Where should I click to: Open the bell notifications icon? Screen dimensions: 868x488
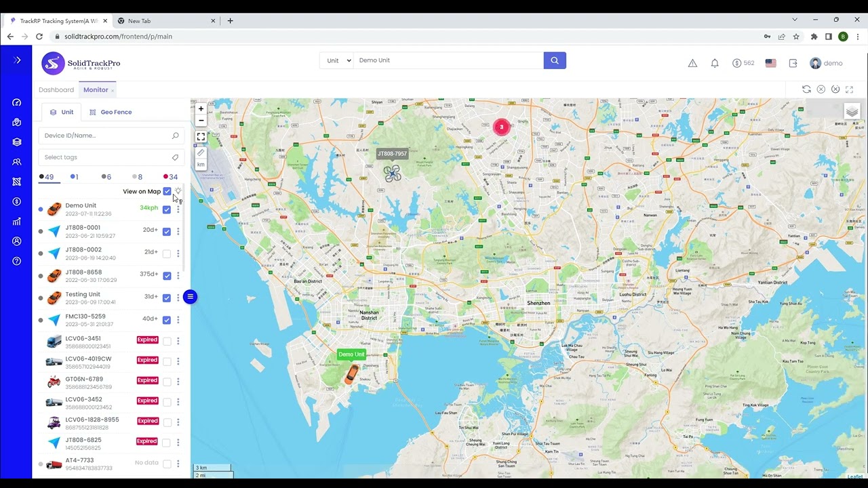pos(715,63)
